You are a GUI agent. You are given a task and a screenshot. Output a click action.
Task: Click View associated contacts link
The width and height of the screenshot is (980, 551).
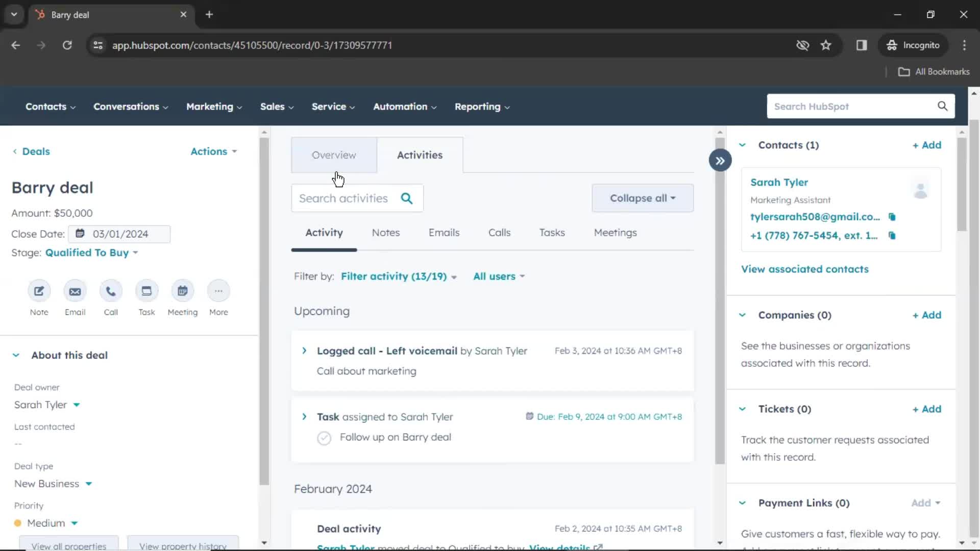click(x=805, y=268)
